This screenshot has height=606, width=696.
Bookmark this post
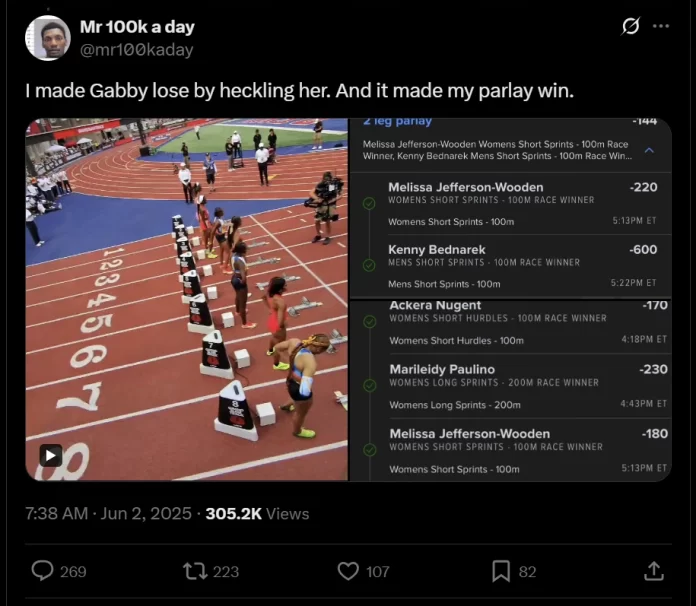coord(501,571)
